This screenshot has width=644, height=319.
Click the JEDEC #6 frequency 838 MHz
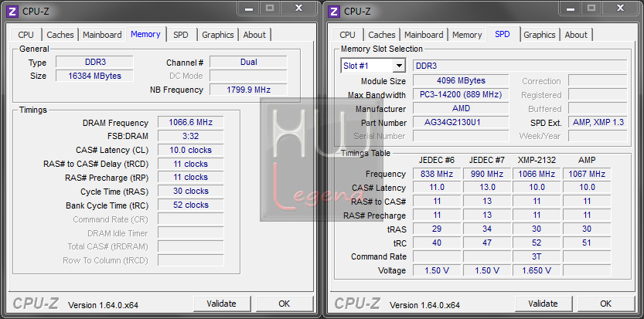pyautogui.click(x=437, y=174)
